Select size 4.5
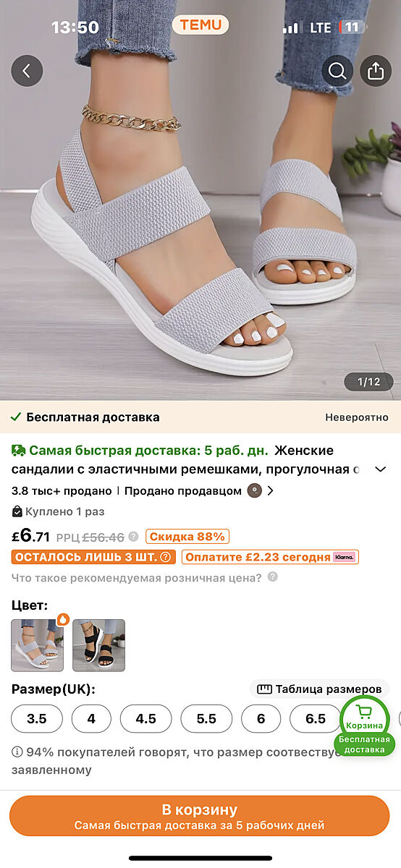The height and width of the screenshot is (868, 401). pyautogui.click(x=146, y=719)
